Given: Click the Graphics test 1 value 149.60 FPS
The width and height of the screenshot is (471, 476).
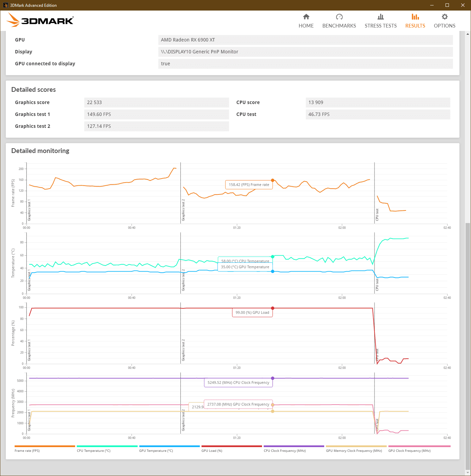Looking at the screenshot, I should point(157,114).
